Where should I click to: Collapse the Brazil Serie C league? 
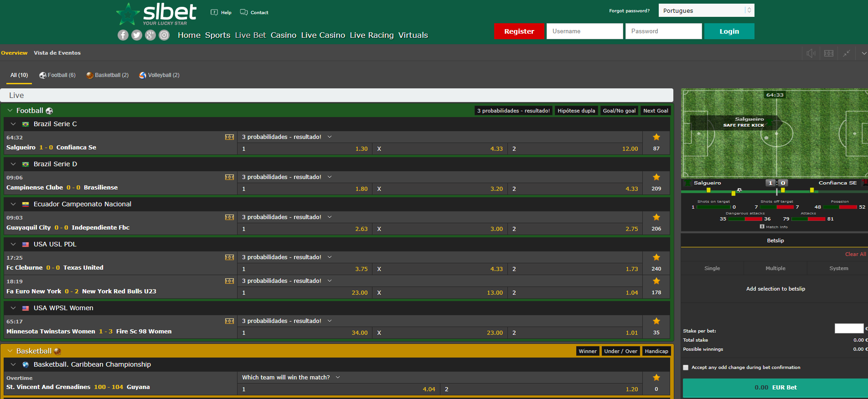[13, 124]
